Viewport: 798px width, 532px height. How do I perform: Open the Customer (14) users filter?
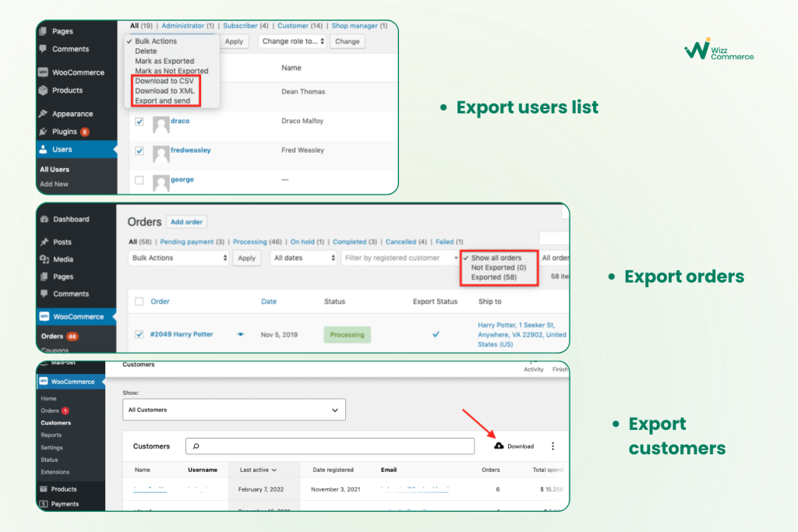pyautogui.click(x=300, y=26)
